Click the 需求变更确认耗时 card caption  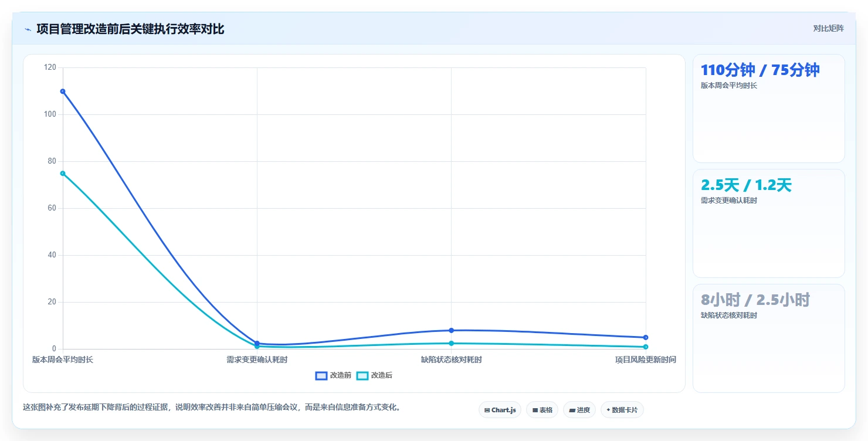729,201
